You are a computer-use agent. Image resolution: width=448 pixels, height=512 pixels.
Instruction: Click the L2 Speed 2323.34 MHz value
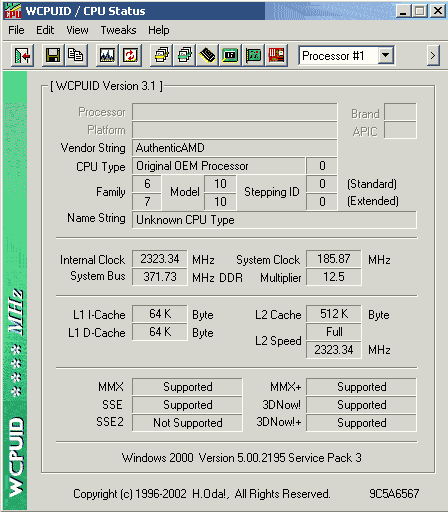[x=334, y=350]
